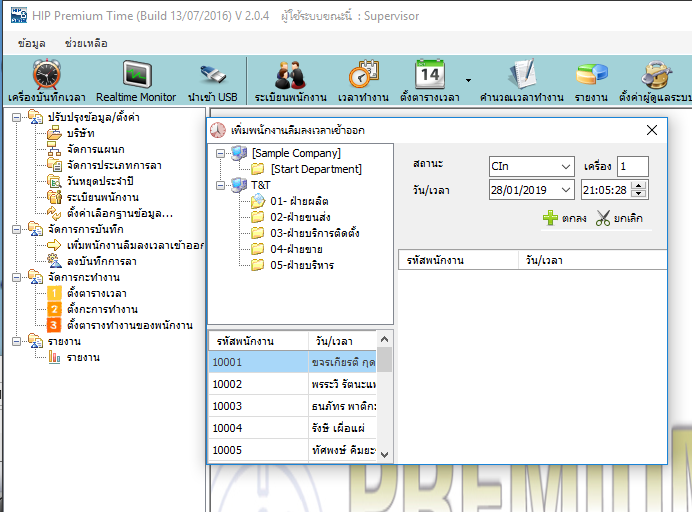This screenshot has width=698, height=512.
Task: Select employee row 10001
Action: pos(292,362)
